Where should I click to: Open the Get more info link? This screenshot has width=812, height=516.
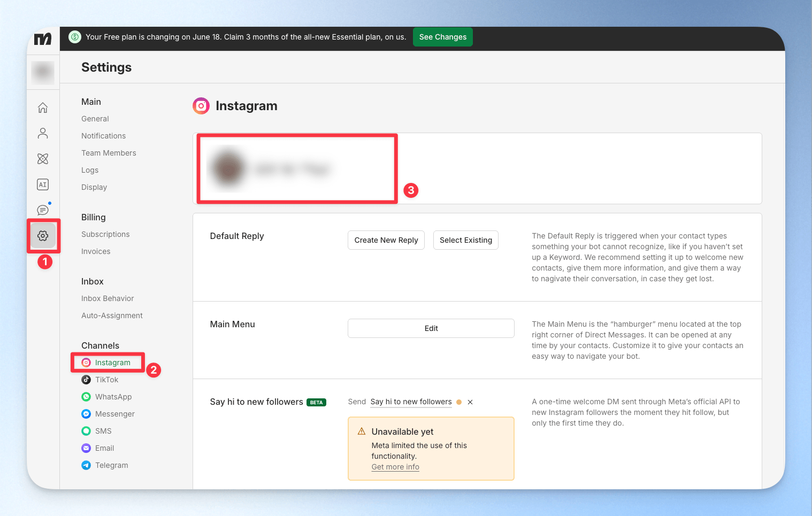click(x=395, y=467)
